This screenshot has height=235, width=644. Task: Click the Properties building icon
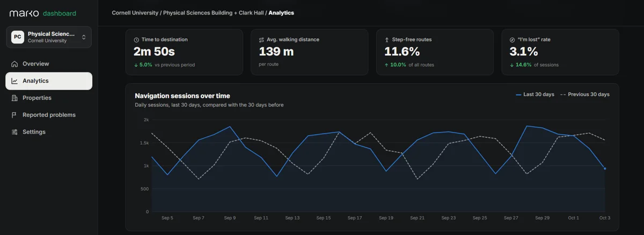(14, 98)
